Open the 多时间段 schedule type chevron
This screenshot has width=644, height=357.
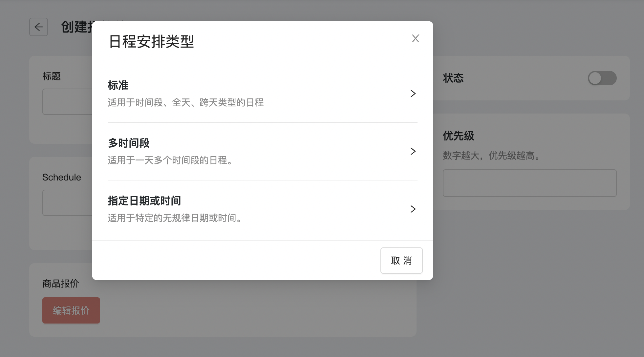coord(413,151)
